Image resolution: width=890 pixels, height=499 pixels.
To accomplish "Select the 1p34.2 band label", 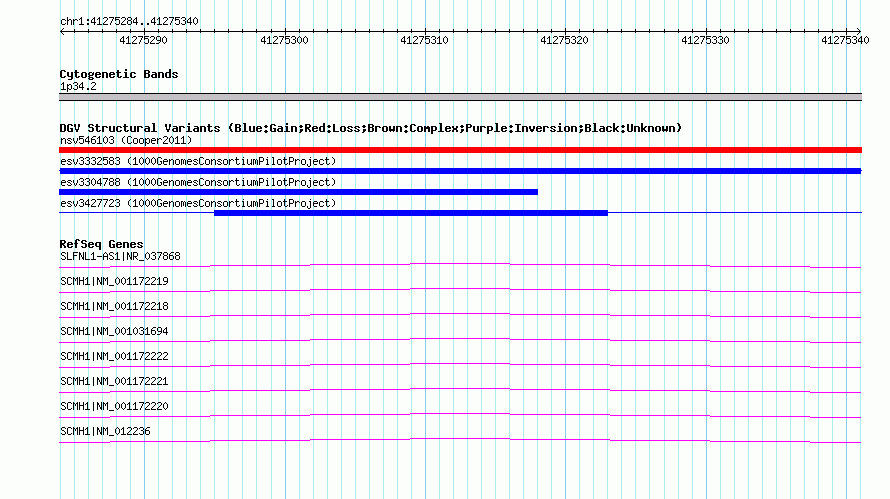I will (x=78, y=86).
